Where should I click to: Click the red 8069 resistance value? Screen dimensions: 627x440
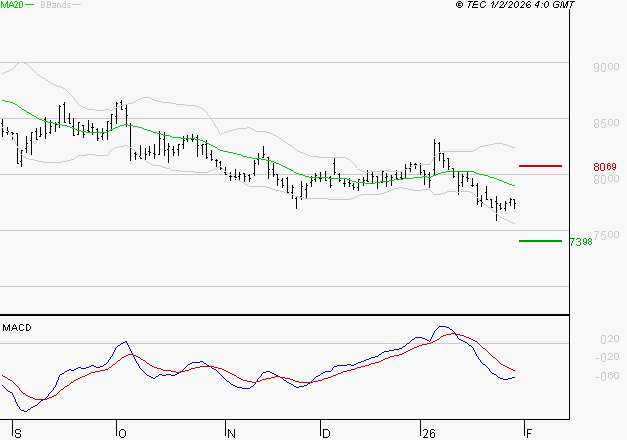point(605,167)
